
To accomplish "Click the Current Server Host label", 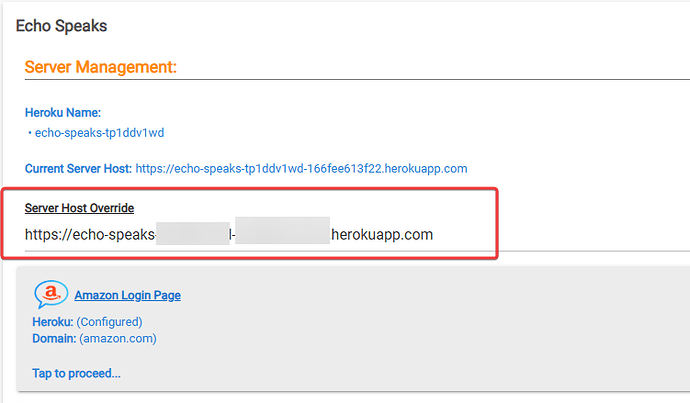I will point(78,169).
